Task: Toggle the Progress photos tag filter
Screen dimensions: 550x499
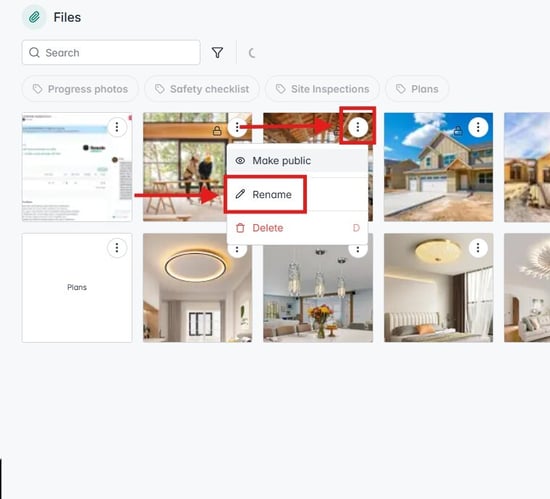Action: click(x=80, y=89)
